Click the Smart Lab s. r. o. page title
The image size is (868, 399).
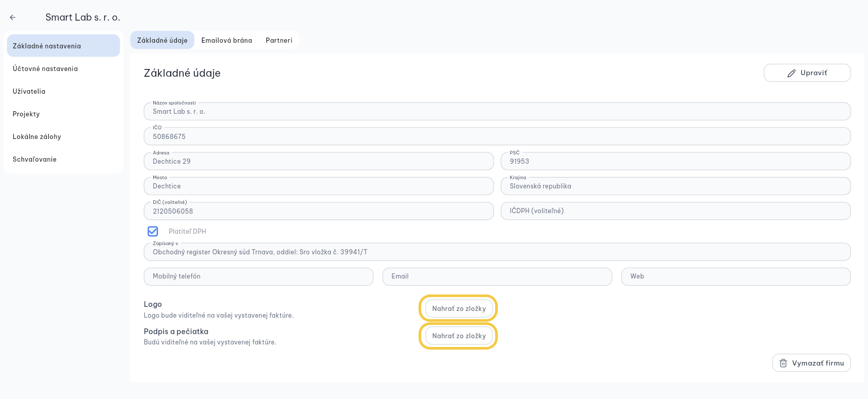83,18
